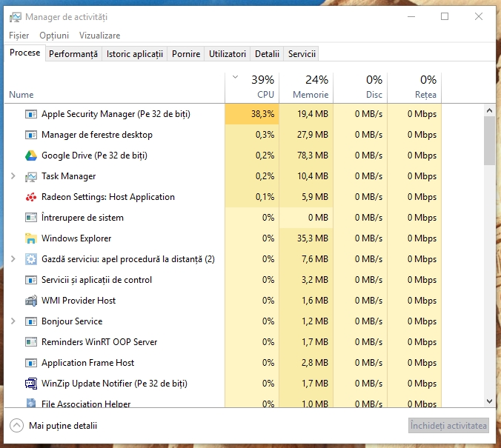This screenshot has width=501, height=448.
Task: Select the WMI Provider Host process name
Action: (x=79, y=301)
